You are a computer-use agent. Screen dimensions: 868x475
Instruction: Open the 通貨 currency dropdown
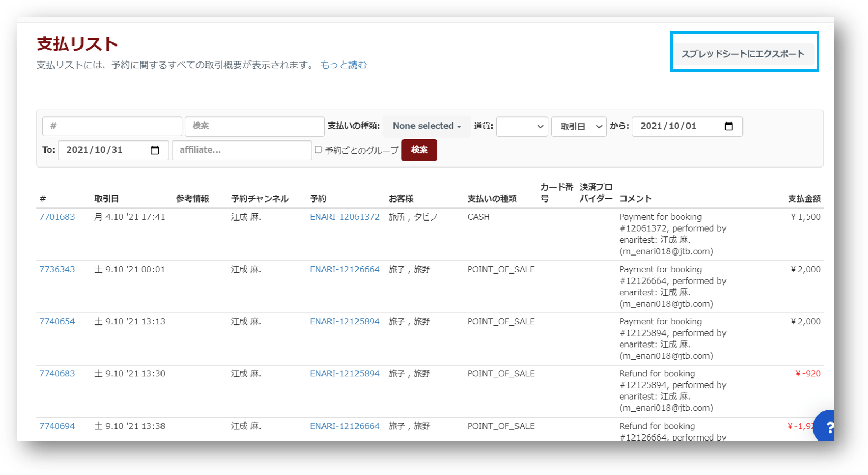(522, 127)
